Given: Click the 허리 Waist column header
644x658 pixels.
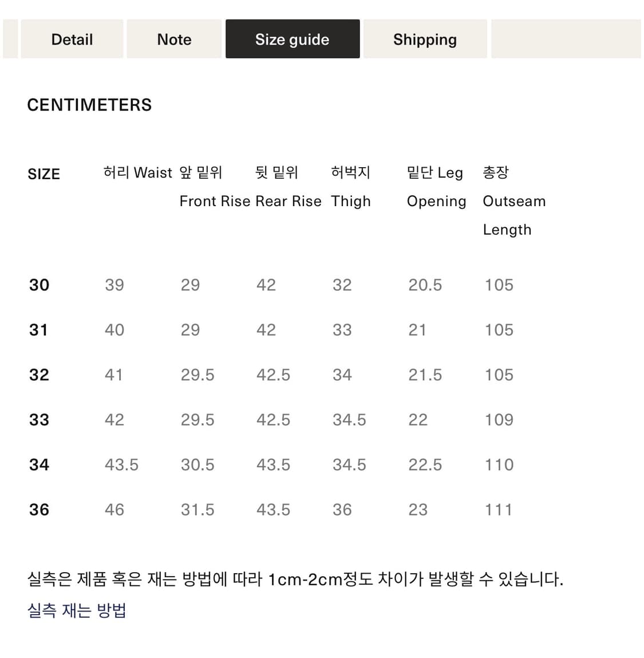Looking at the screenshot, I should [137, 172].
